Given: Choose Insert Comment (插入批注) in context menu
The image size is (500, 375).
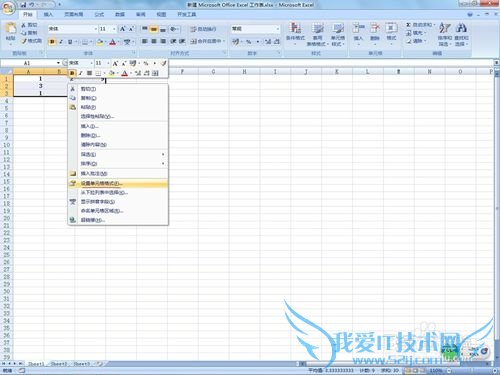Looking at the screenshot, I should 118,174.
